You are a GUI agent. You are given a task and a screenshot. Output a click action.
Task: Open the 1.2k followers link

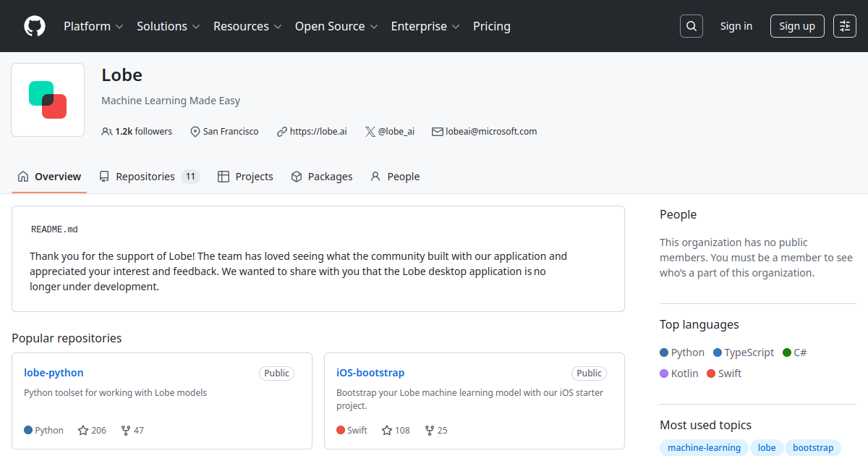pos(137,132)
